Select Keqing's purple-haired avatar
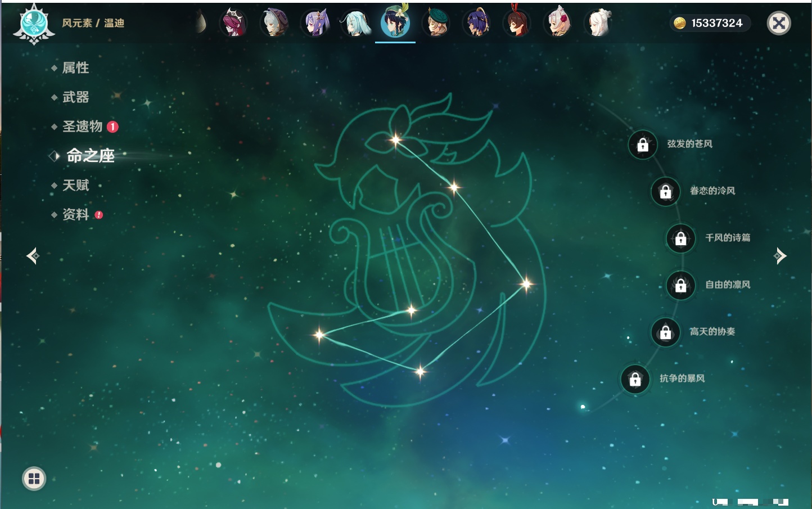Image resolution: width=812 pixels, height=509 pixels. 315,24
